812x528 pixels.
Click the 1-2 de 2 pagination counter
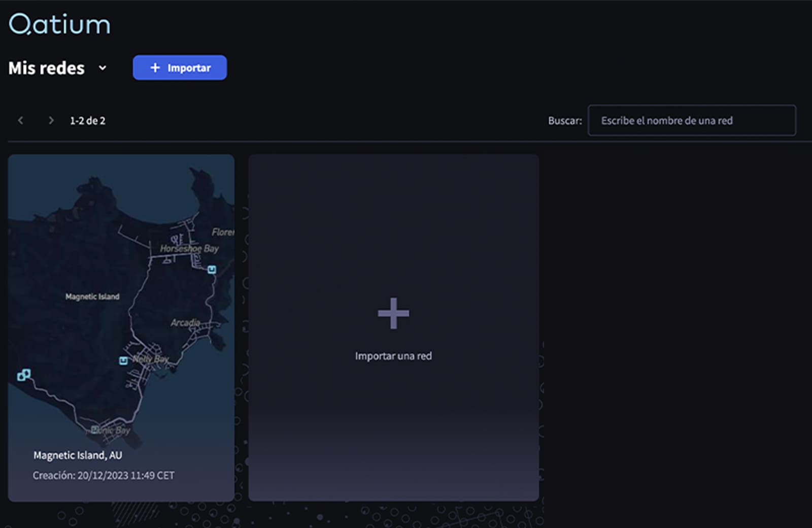point(88,121)
